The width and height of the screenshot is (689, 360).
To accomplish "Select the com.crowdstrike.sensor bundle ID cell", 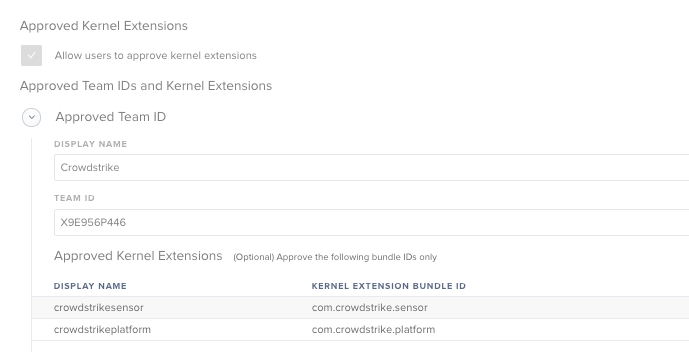I will pyautogui.click(x=370, y=308).
